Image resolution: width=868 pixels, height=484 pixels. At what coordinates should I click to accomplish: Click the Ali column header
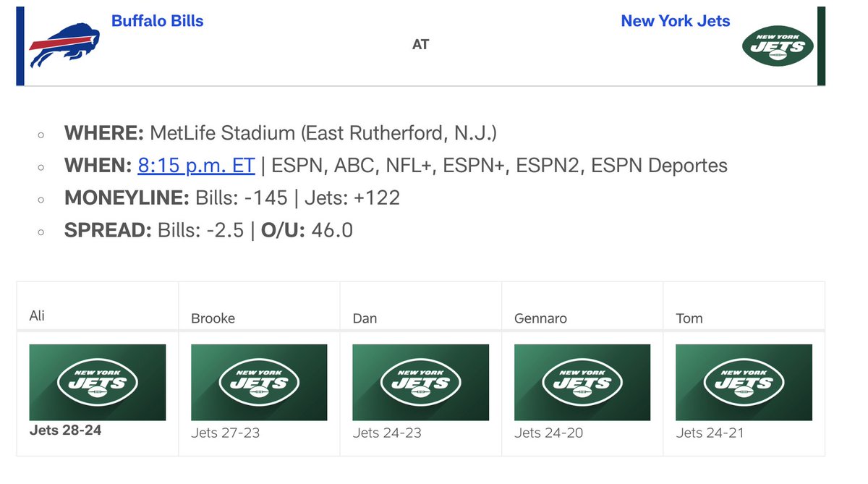click(x=37, y=316)
